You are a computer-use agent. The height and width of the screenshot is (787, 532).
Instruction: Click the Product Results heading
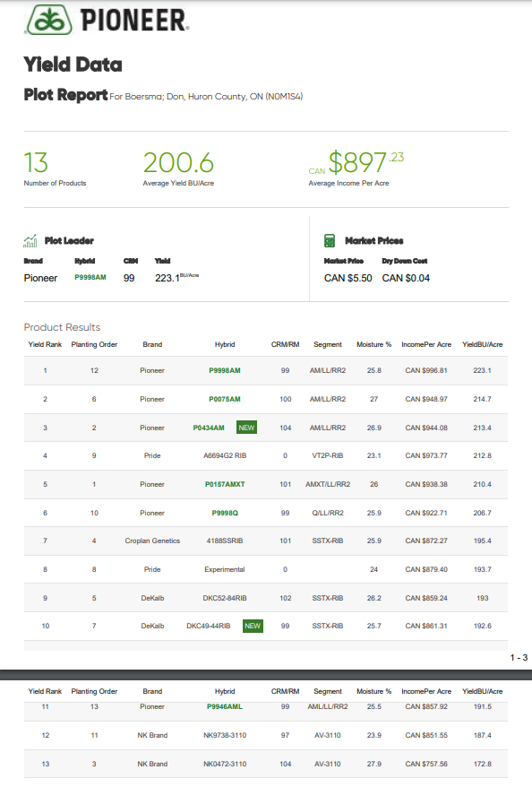pyautogui.click(x=62, y=327)
